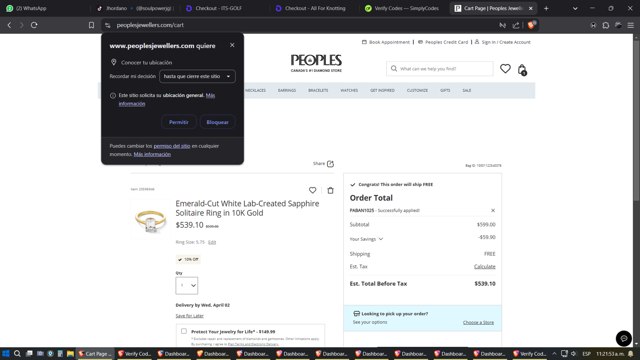This screenshot has height=360, width=640.
Task: Open the bottom 'Más información' link in popup
Action: (x=152, y=154)
